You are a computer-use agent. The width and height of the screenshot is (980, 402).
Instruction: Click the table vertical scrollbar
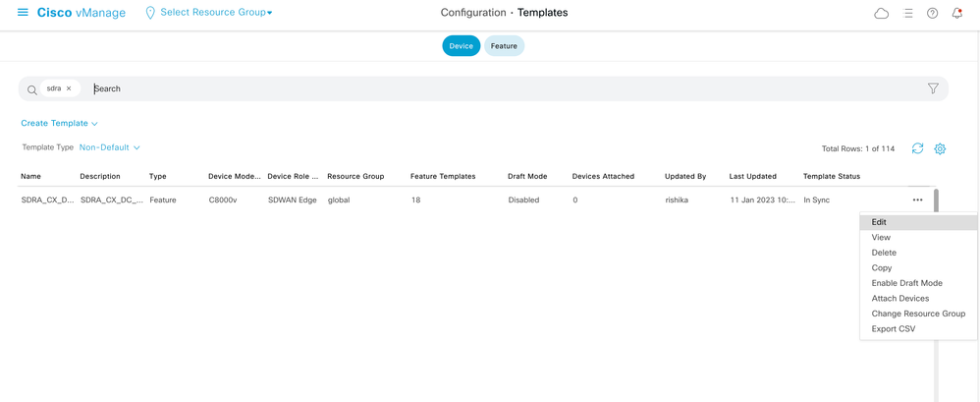coord(936,201)
